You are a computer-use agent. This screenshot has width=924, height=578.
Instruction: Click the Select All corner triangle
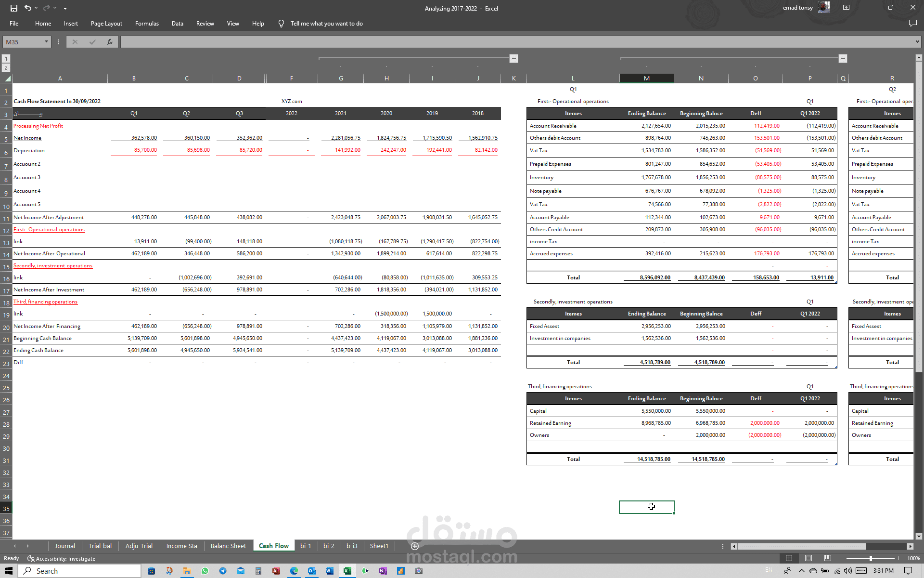tap(7, 79)
